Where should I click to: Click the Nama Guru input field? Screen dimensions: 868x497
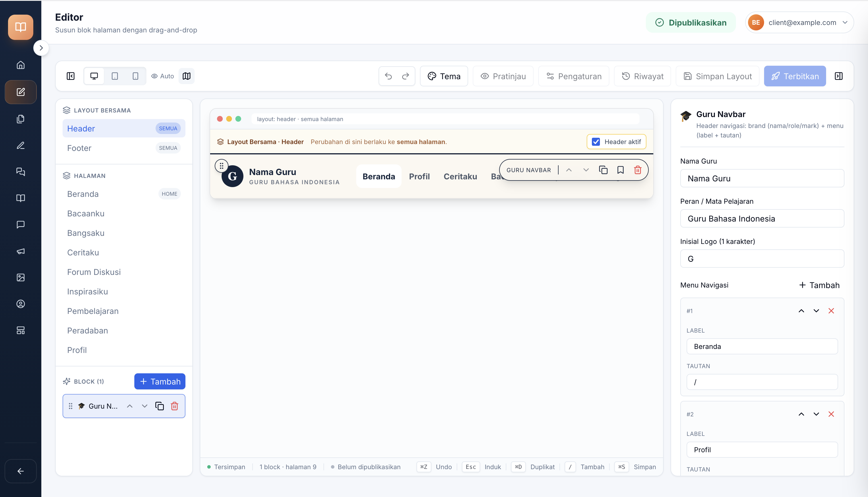pyautogui.click(x=762, y=178)
